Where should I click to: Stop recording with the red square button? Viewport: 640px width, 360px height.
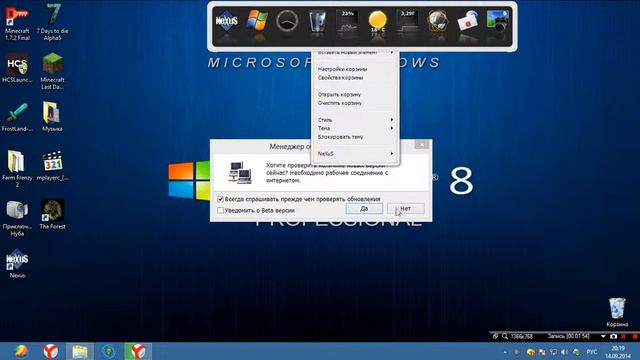coord(635,336)
